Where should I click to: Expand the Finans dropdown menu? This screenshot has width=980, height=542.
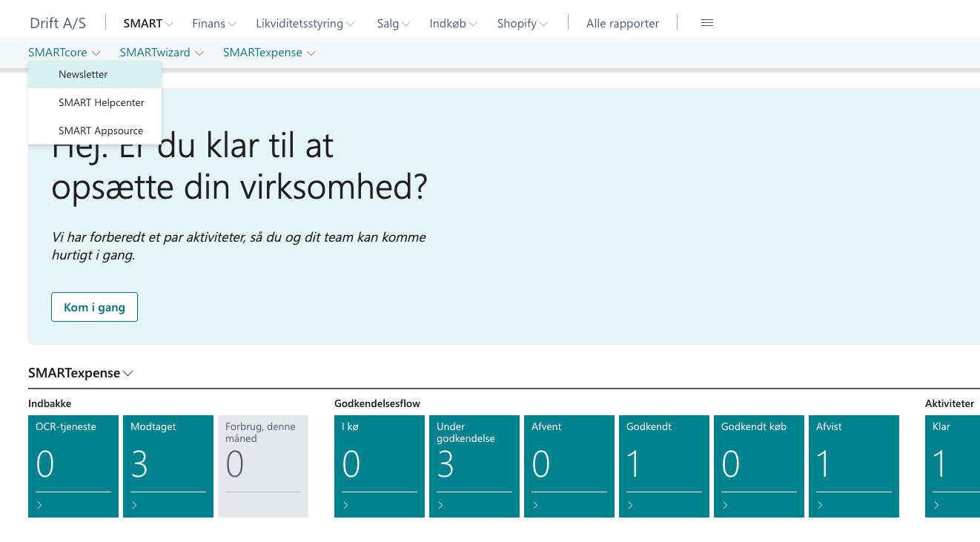point(214,24)
